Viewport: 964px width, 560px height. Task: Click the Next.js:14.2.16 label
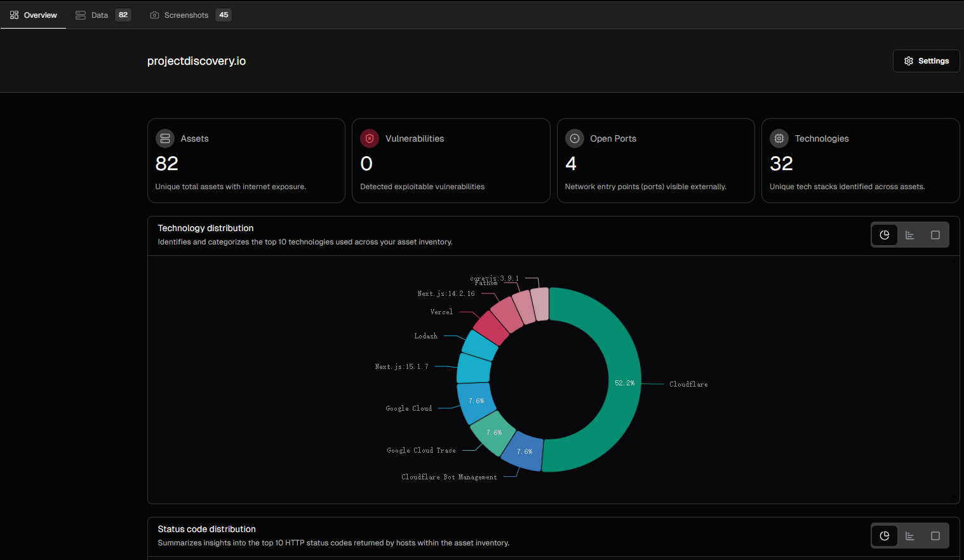click(446, 293)
